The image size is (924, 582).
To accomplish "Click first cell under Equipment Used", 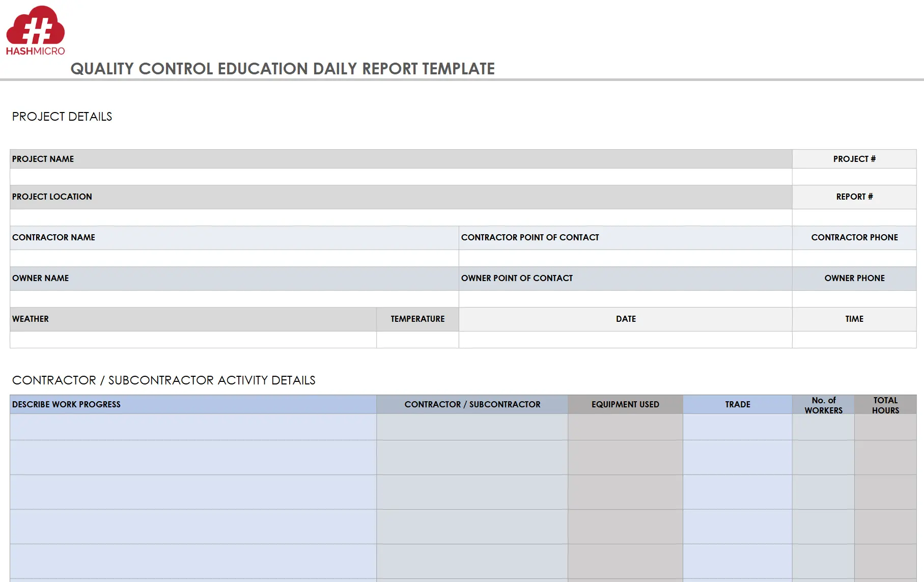I will pyautogui.click(x=625, y=427).
